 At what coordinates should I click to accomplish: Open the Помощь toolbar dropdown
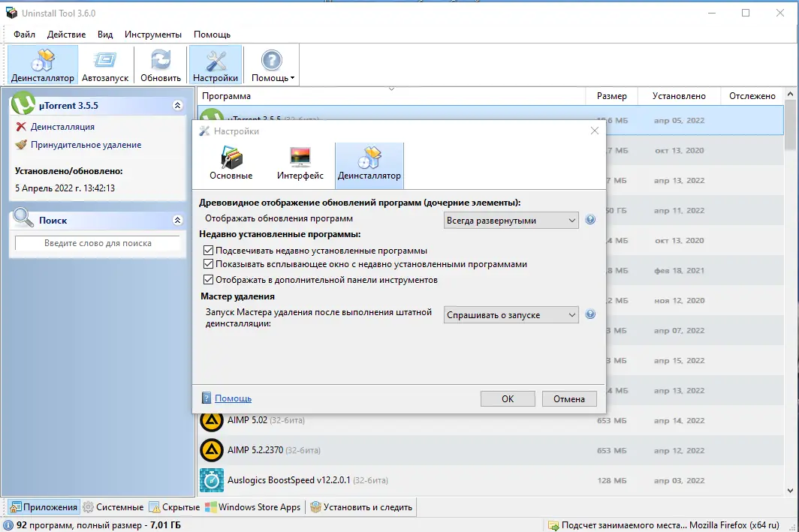click(x=273, y=64)
